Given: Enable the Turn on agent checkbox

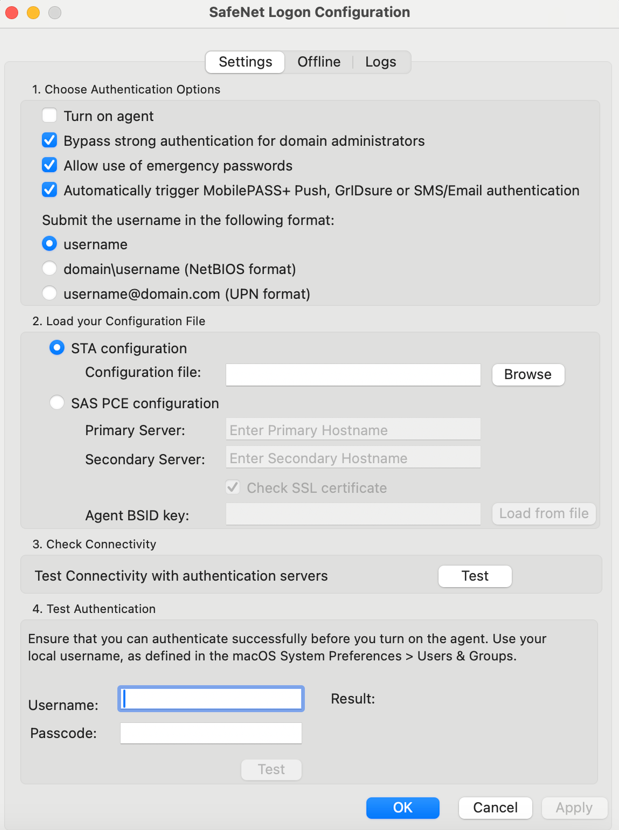Looking at the screenshot, I should [x=49, y=116].
